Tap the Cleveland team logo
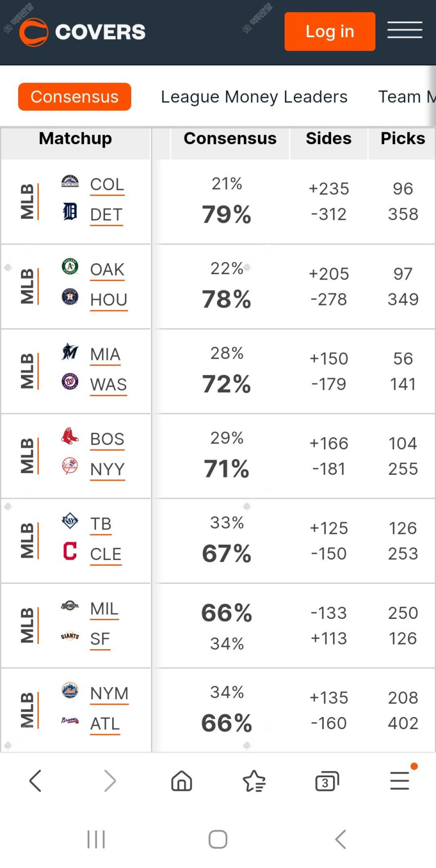Viewport: 436px width, 868px height. (70, 552)
